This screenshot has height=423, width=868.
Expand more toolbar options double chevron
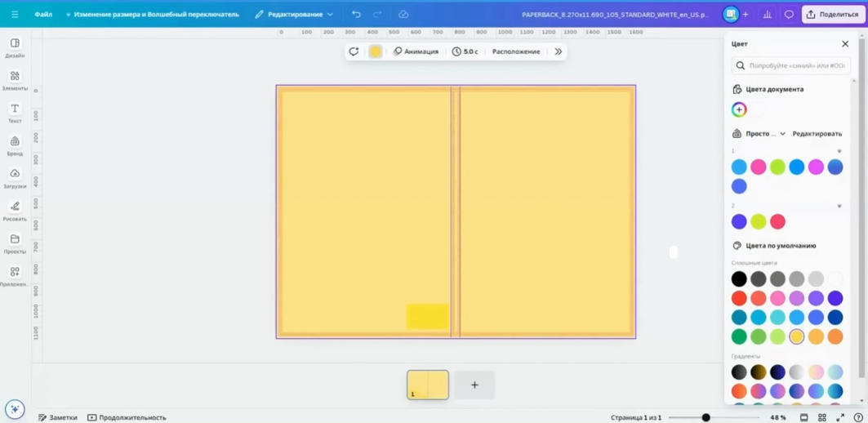558,51
